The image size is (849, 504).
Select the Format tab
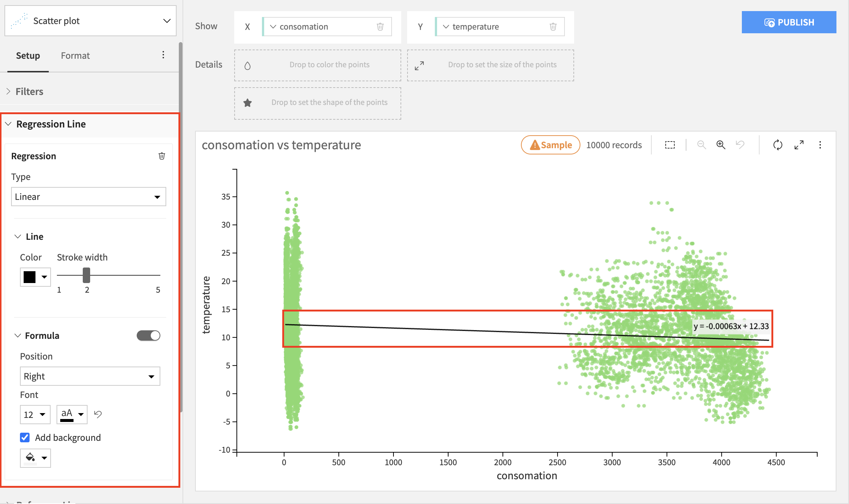(x=75, y=55)
